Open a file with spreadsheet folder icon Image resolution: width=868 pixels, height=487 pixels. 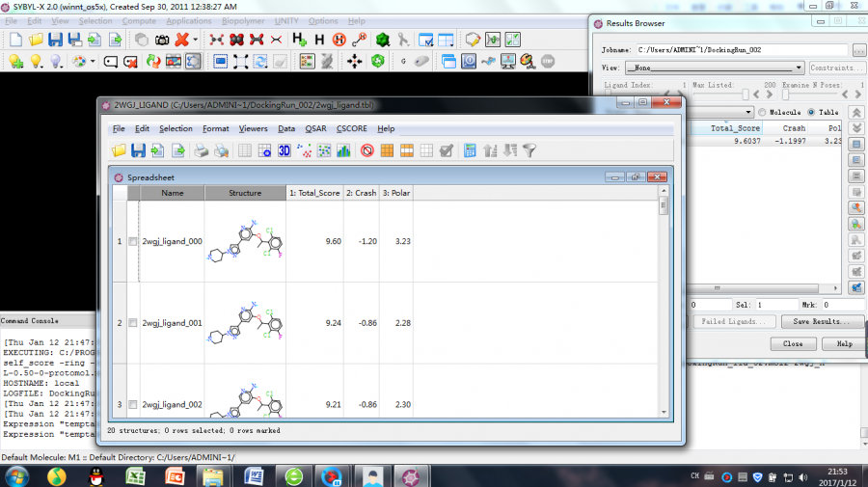click(x=119, y=150)
